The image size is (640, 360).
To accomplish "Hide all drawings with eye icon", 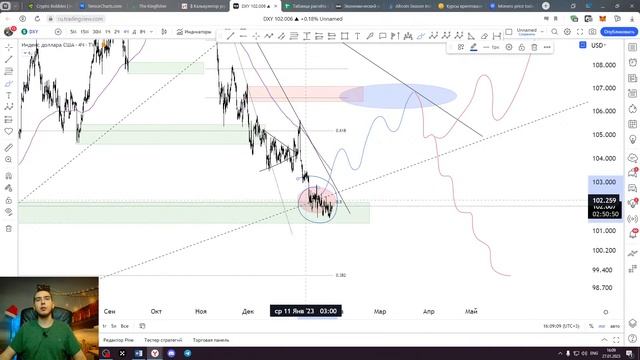I will tap(9, 212).
